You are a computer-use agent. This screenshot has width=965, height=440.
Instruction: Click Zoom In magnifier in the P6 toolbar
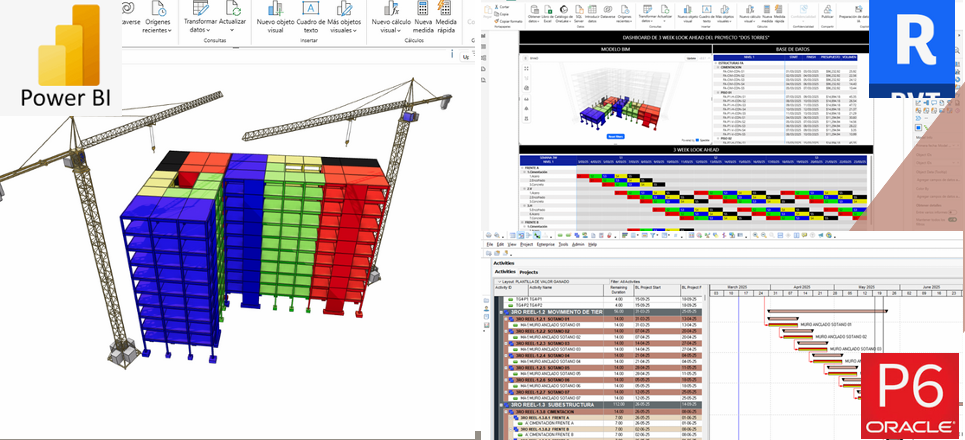[x=756, y=235]
